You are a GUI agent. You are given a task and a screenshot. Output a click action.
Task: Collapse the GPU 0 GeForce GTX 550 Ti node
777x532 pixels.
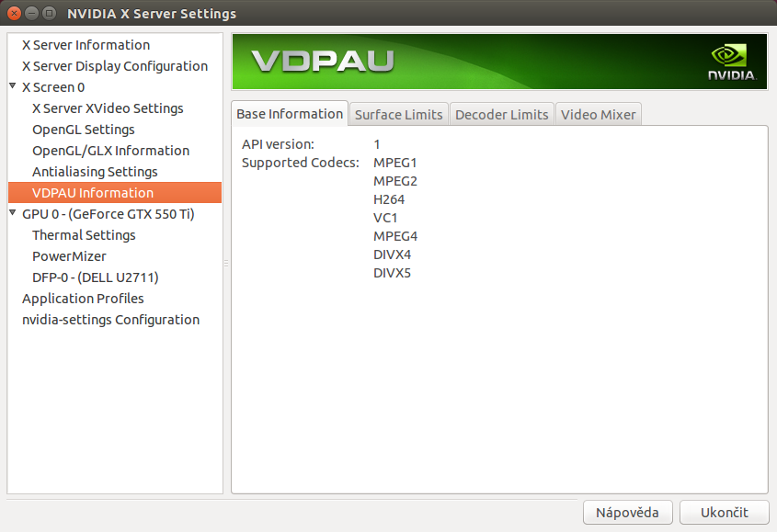tap(13, 213)
